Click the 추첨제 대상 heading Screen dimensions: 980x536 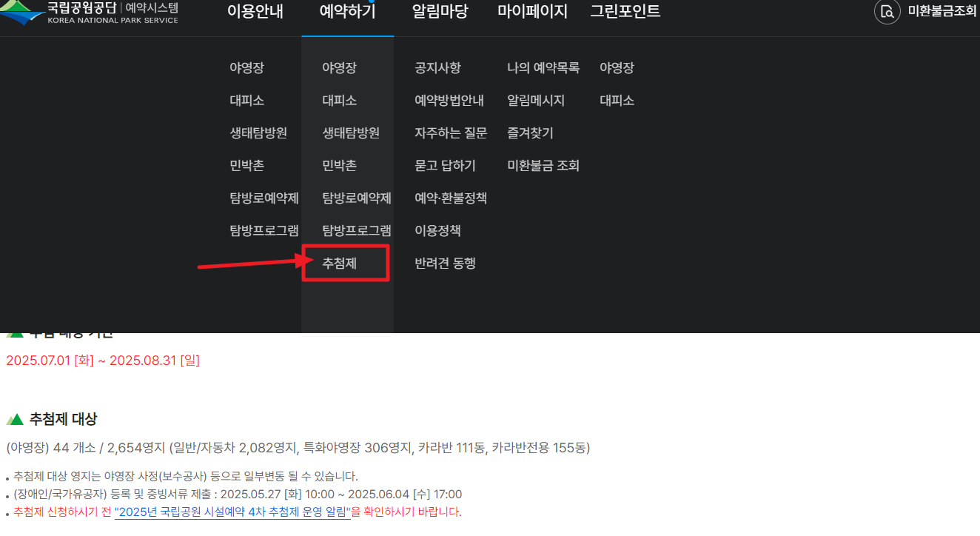coord(63,419)
